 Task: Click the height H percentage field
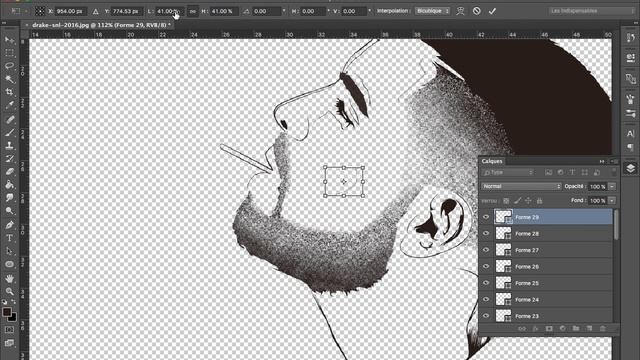(224, 11)
